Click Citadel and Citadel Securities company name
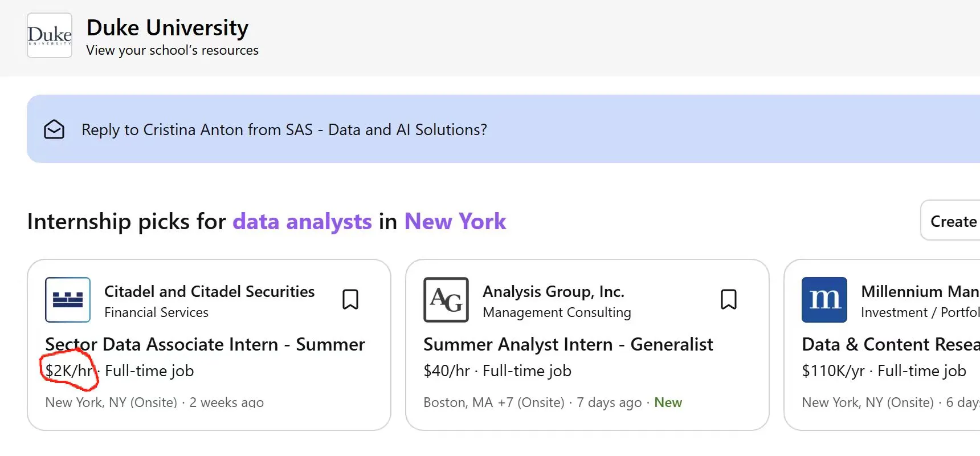This screenshot has height=456, width=980. [209, 291]
